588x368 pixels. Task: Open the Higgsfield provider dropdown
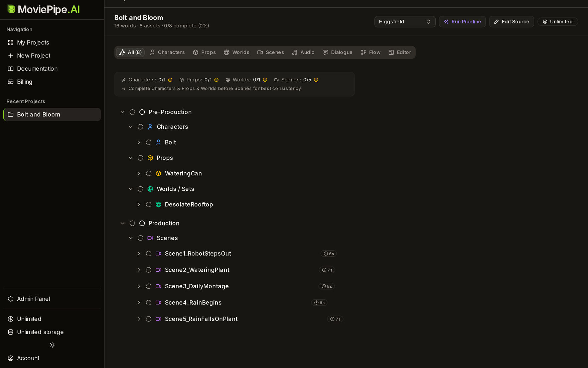[405, 22]
